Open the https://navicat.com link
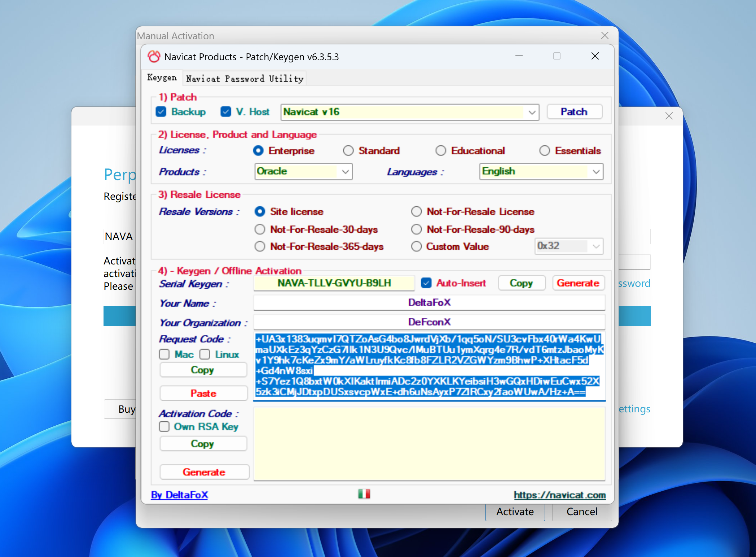The width and height of the screenshot is (756, 557). point(559,495)
